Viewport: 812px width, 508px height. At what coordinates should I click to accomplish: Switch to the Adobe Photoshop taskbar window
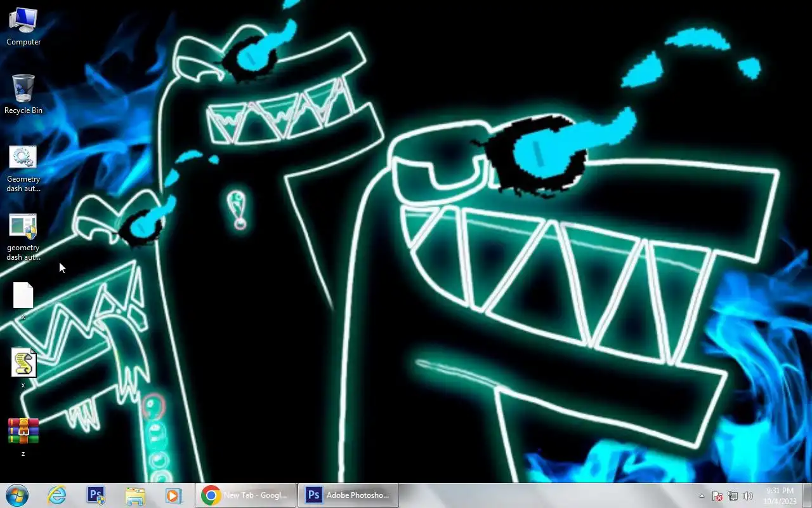coord(348,495)
